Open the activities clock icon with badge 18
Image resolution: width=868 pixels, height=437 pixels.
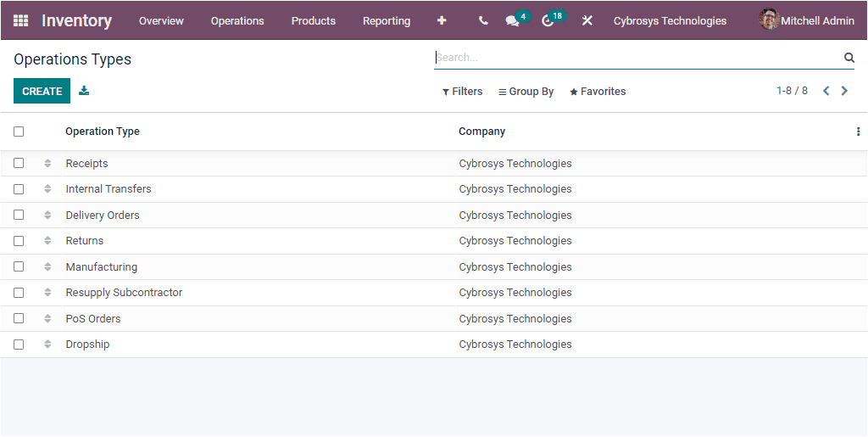[x=548, y=20]
